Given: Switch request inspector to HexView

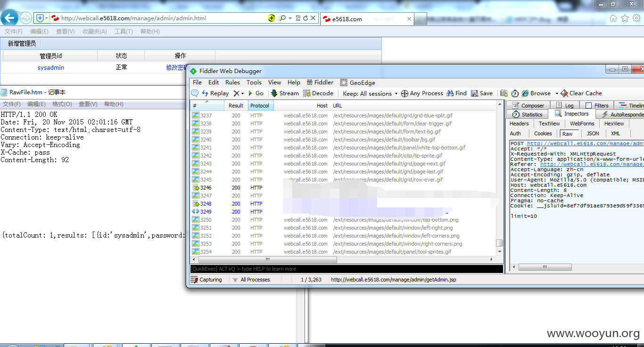Looking at the screenshot, I should pyautogui.click(x=614, y=124).
